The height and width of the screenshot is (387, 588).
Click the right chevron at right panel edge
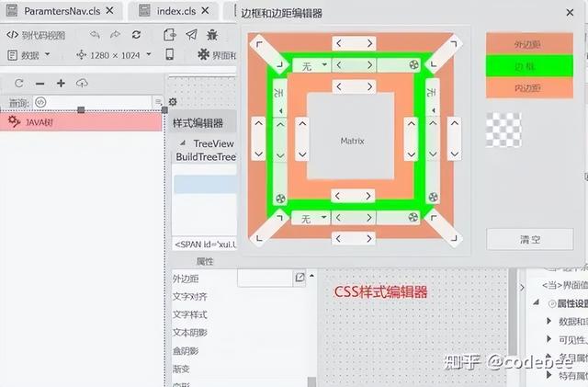pyautogui.click(x=522, y=288)
